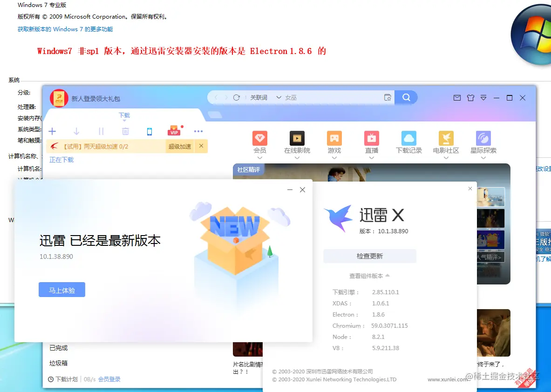Image resolution: width=551 pixels, height=392 pixels.
Task: Open the 电影社区 icon
Action: (x=446, y=138)
